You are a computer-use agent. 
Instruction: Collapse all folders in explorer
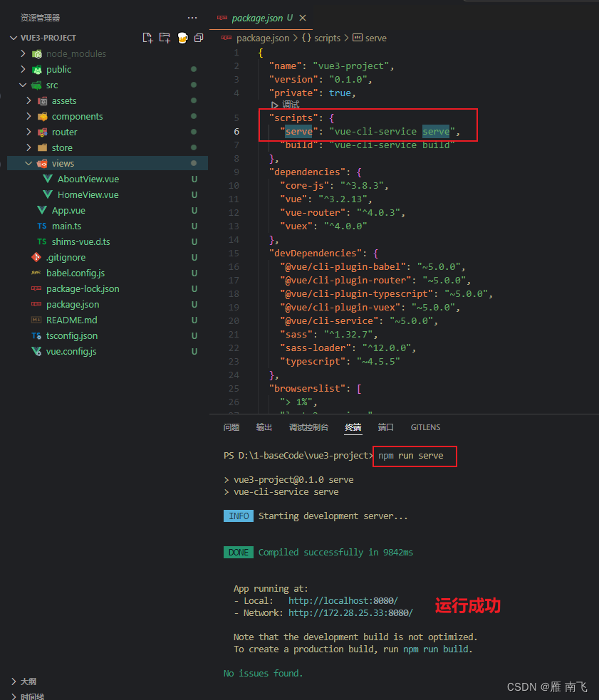[x=198, y=37]
